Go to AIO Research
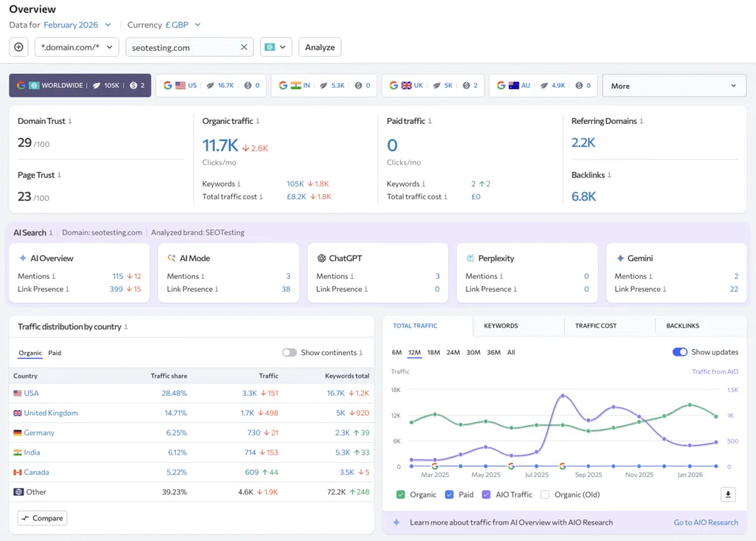The image size is (756, 541). 706,522
